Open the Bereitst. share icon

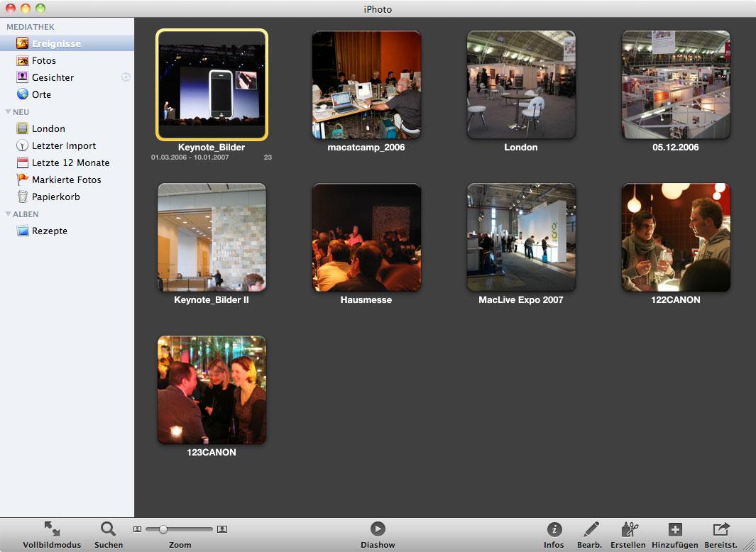(x=721, y=529)
